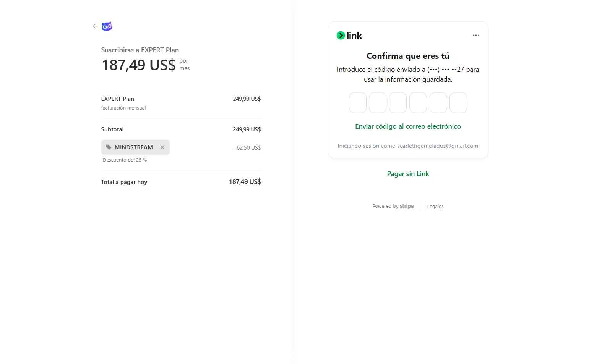589x364 pixels.
Task: Click the first verification code digit box
Action: coord(358,103)
